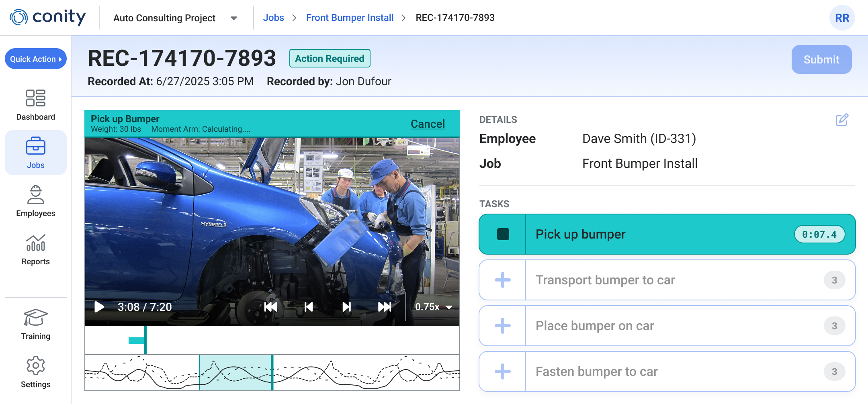This screenshot has width=868, height=404.
Task: Step forward one frame
Action: [346, 307]
